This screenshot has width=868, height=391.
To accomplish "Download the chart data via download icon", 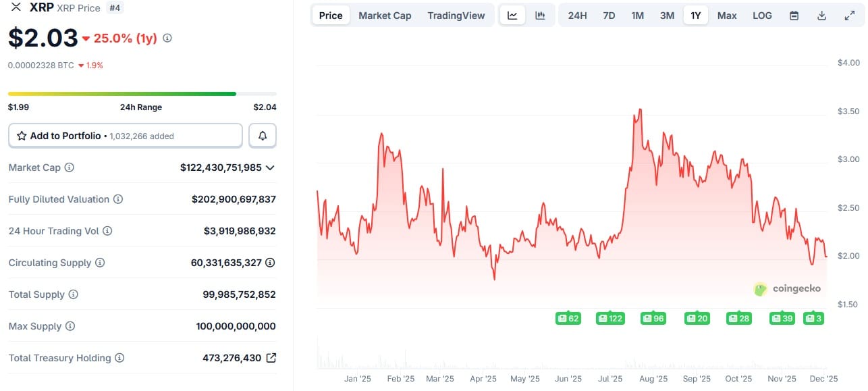I will click(x=823, y=14).
